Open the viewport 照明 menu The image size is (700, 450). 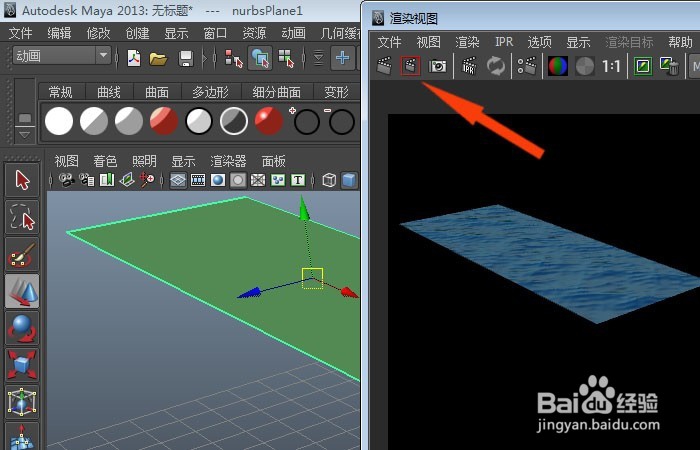pos(144,161)
